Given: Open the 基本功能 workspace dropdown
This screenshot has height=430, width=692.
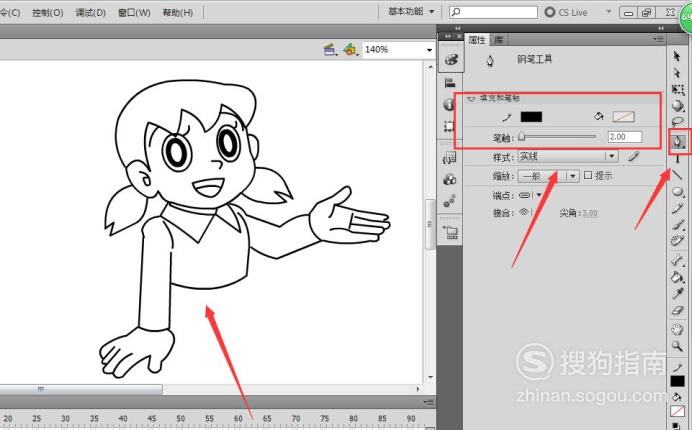Looking at the screenshot, I should coord(411,11).
